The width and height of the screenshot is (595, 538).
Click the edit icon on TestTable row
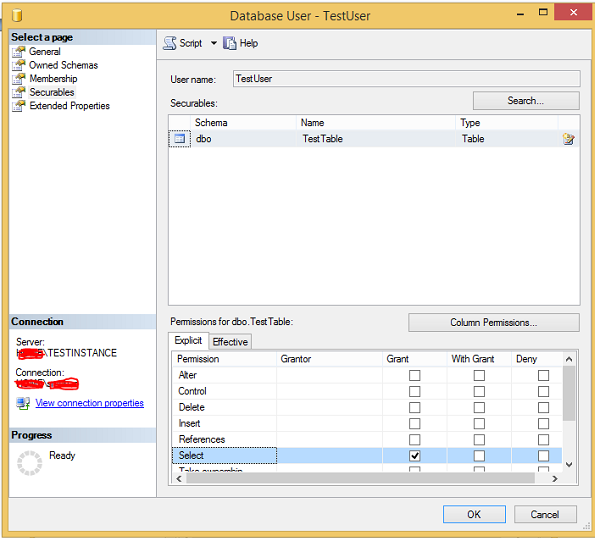568,139
